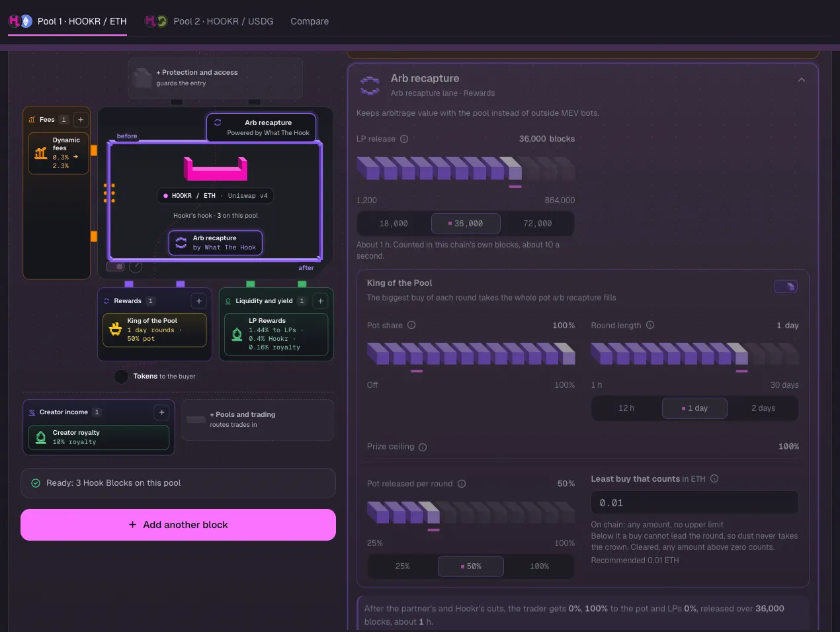840x632 pixels.
Task: Click the Pot share info icon
Action: [411, 325]
